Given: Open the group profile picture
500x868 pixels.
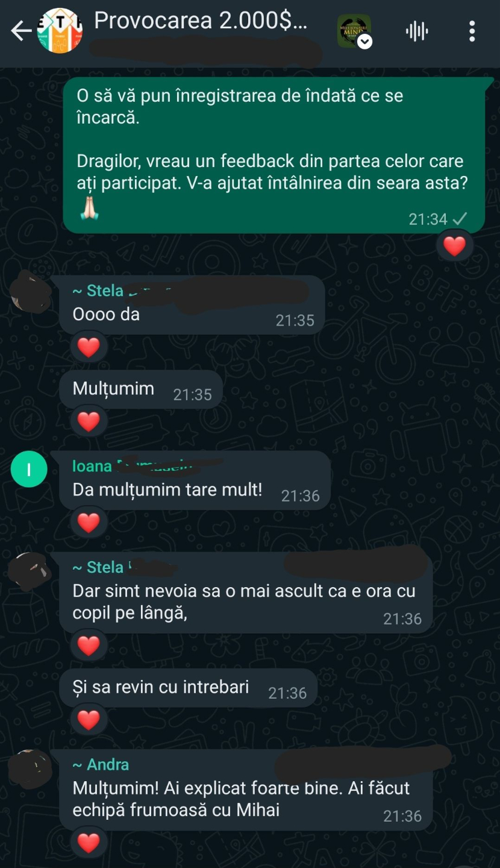Looking at the screenshot, I should click(x=60, y=31).
